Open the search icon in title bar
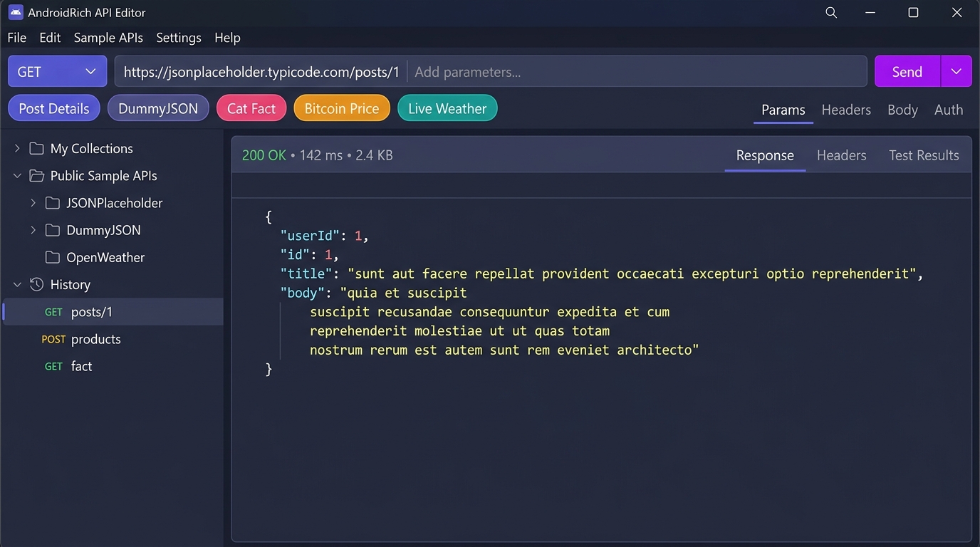This screenshot has width=980, height=547. coord(831,12)
